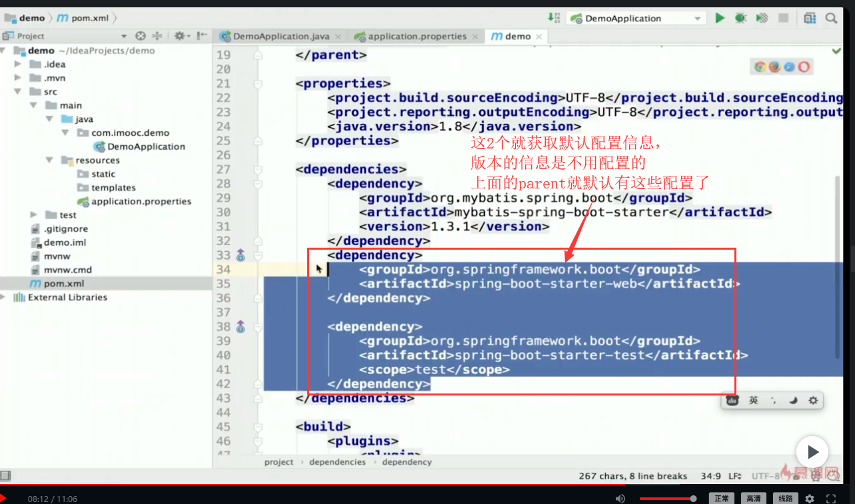Click green inspection checkmark in editor corner
This screenshot has width=855, height=504.
coord(836,51)
